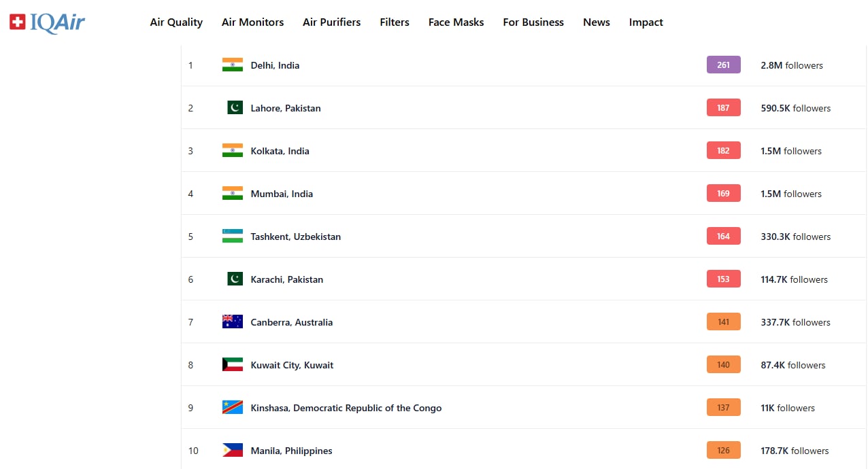Screen dimensions: 868x469
Task: Click the India flag beside Delhi
Action: 232,65
